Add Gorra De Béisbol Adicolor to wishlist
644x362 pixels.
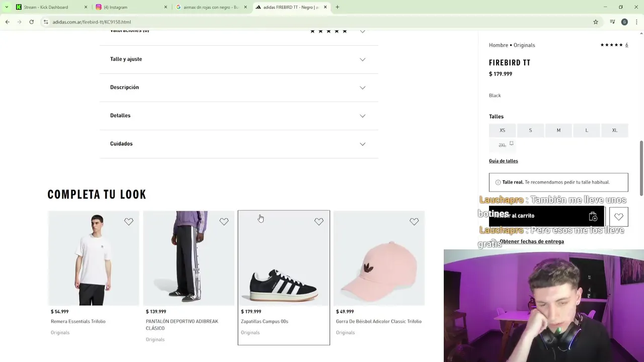click(x=414, y=221)
